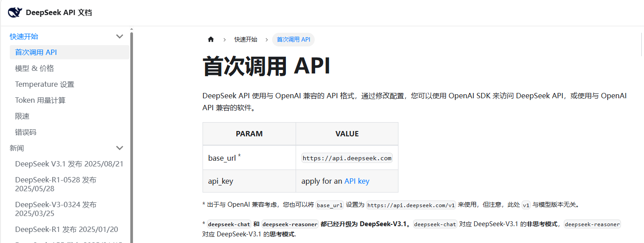Click https://api.deepseek.com value in table
The height and width of the screenshot is (243, 644).
pyautogui.click(x=347, y=158)
